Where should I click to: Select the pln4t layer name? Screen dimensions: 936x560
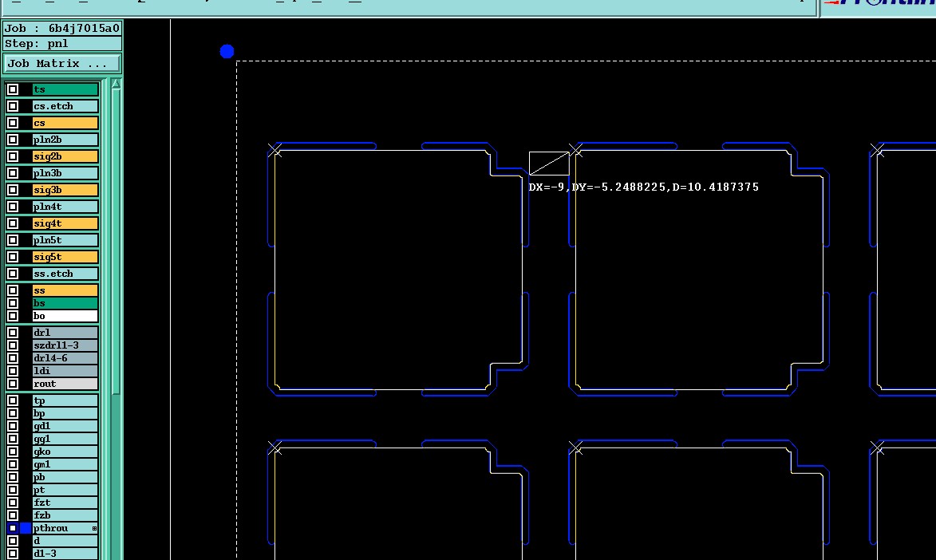coord(65,207)
